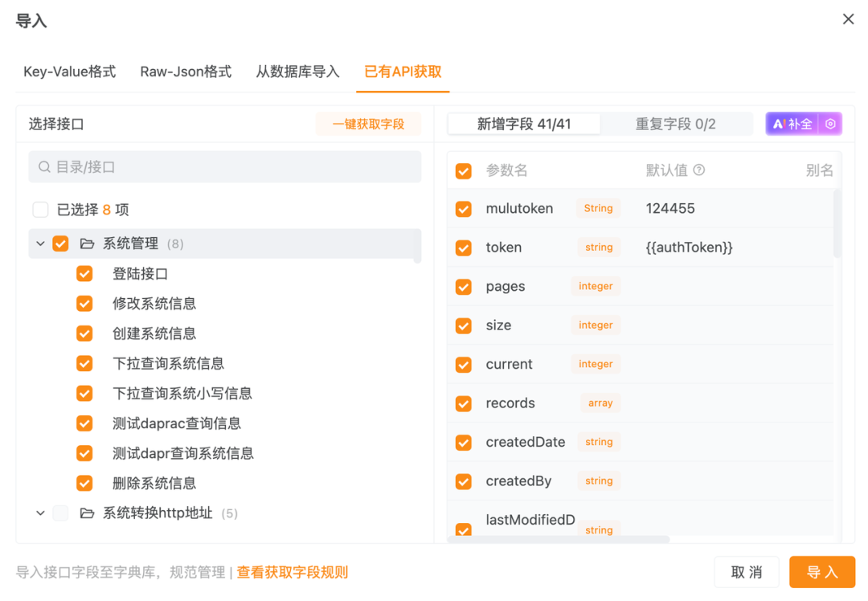
Task: Collapse the 系统管理 tree node
Action: tap(40, 243)
